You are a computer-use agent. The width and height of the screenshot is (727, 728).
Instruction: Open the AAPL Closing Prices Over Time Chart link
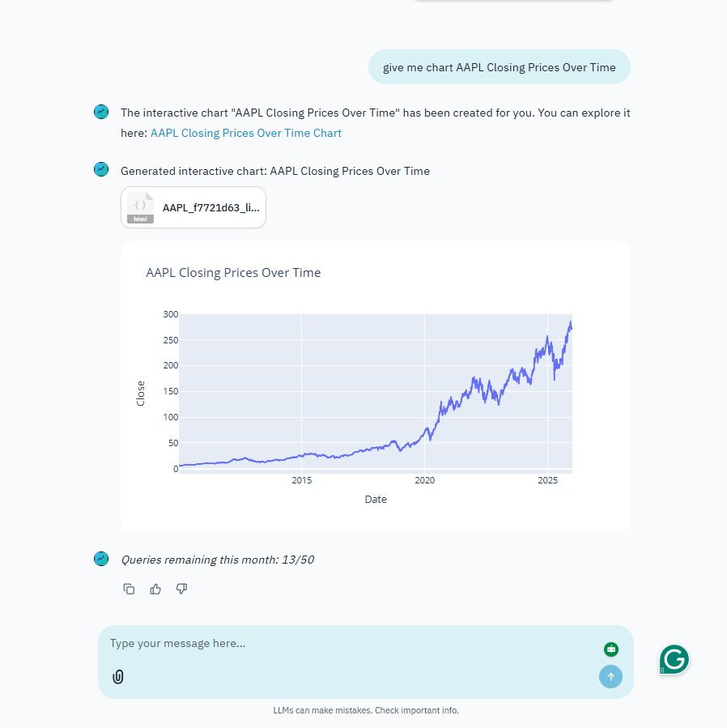click(x=245, y=133)
